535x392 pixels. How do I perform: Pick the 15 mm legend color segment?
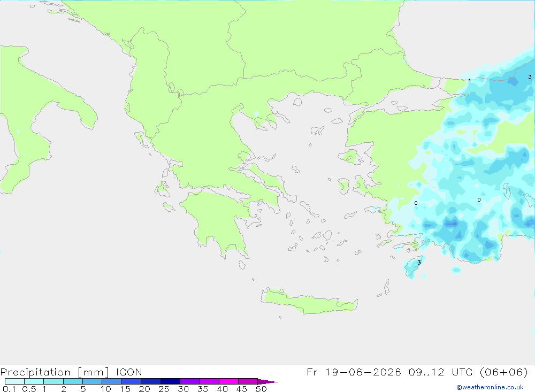point(132,381)
